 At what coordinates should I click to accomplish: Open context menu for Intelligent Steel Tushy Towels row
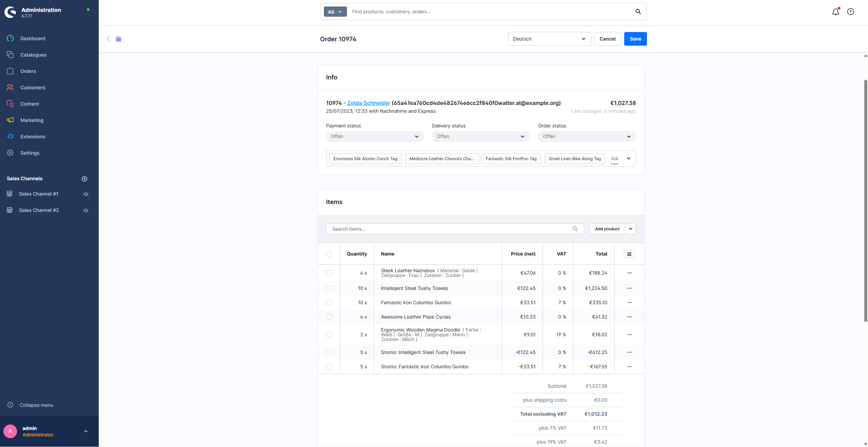629,288
